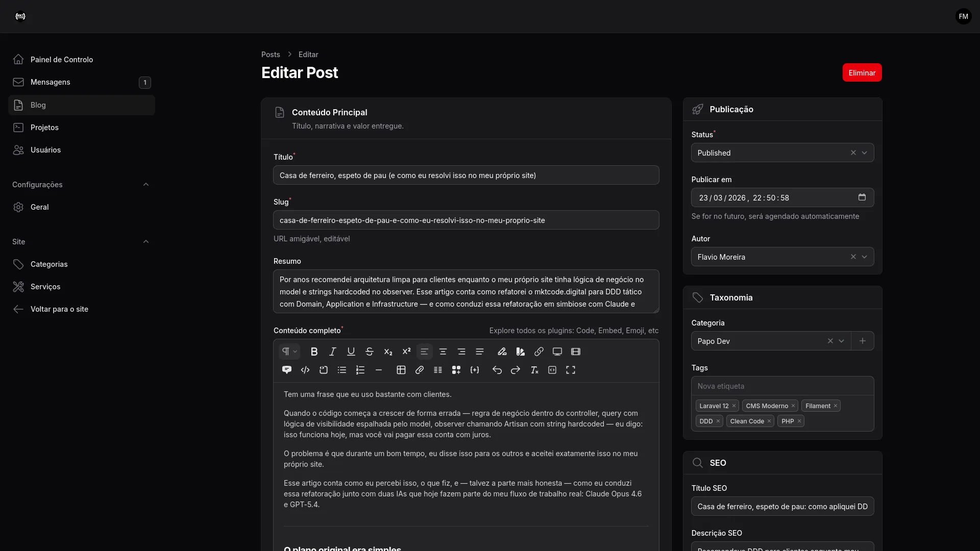The width and height of the screenshot is (980, 551).
Task: Remove the Clean Code tag
Action: pyautogui.click(x=769, y=421)
